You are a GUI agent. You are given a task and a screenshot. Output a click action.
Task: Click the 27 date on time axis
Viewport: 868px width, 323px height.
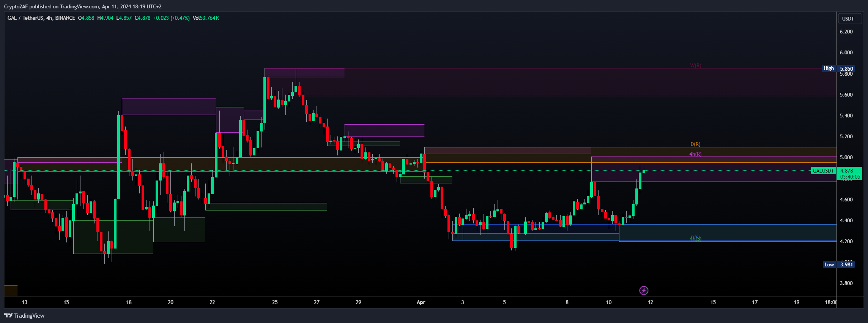point(317,302)
